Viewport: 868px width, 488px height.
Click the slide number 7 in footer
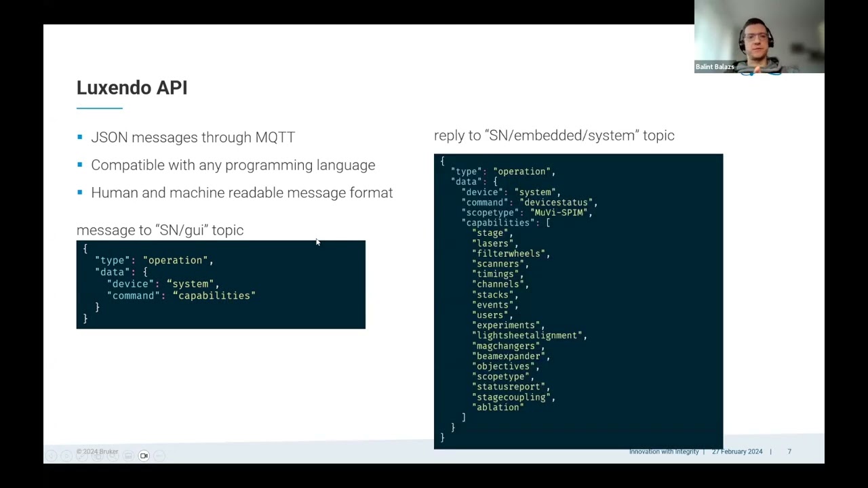[789, 451]
